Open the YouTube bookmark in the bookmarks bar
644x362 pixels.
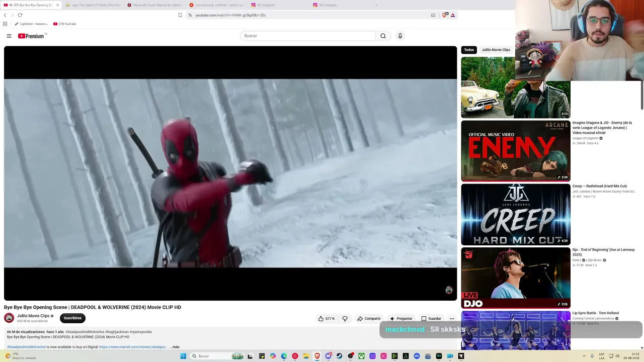(65, 24)
